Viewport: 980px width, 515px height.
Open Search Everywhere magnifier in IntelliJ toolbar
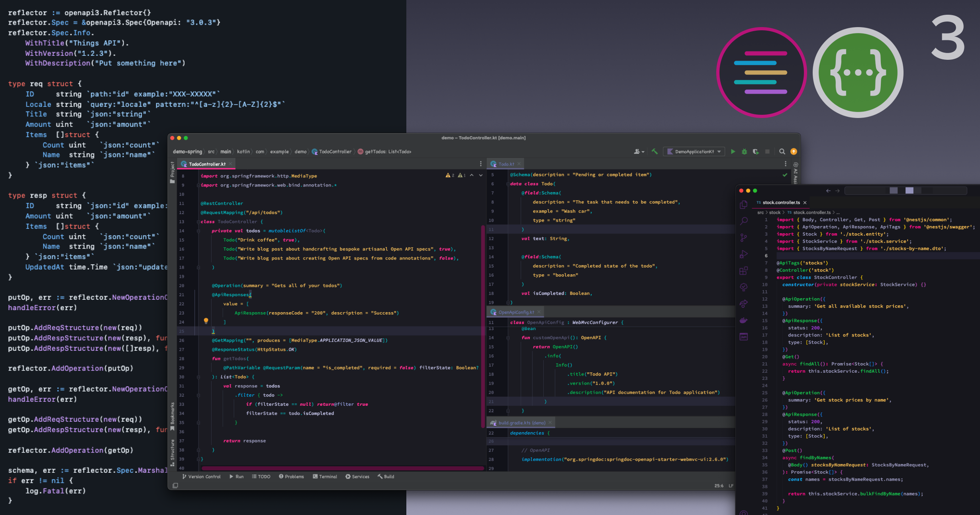click(x=782, y=151)
